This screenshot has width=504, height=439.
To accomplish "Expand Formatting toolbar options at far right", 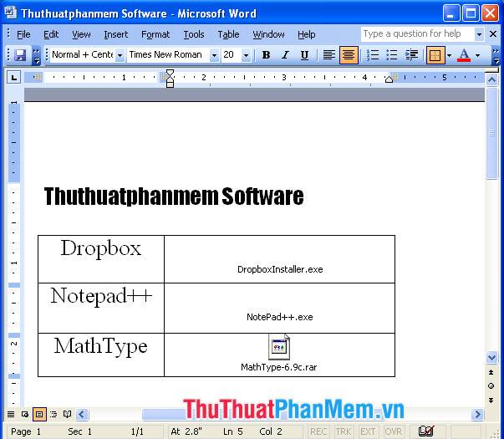I will pos(496,55).
